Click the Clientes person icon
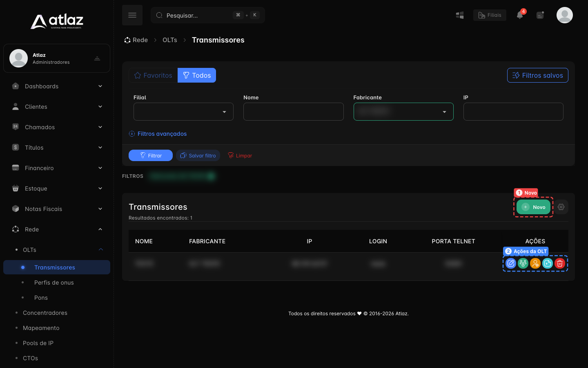 point(16,106)
